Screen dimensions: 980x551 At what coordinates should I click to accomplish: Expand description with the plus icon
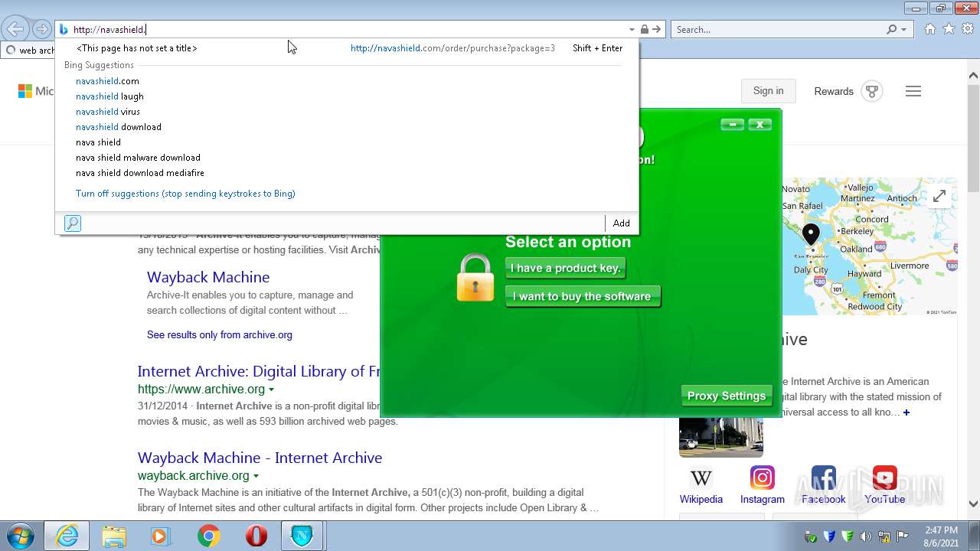coord(906,412)
